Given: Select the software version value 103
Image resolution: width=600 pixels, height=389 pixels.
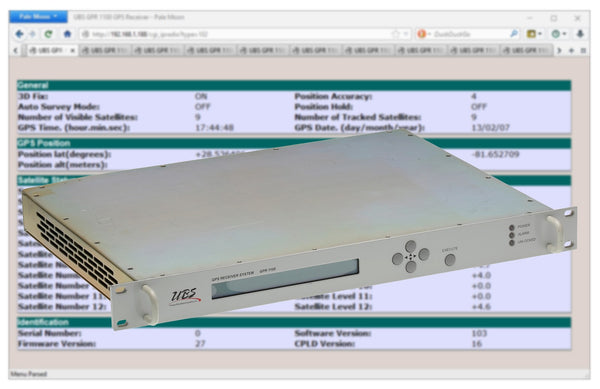Looking at the screenshot, I should click(479, 333).
